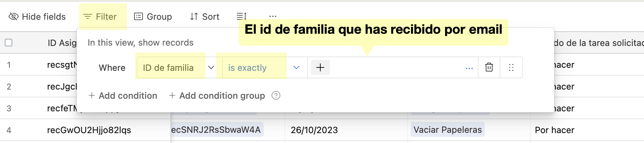Click the drag handle of the condition

511,67
